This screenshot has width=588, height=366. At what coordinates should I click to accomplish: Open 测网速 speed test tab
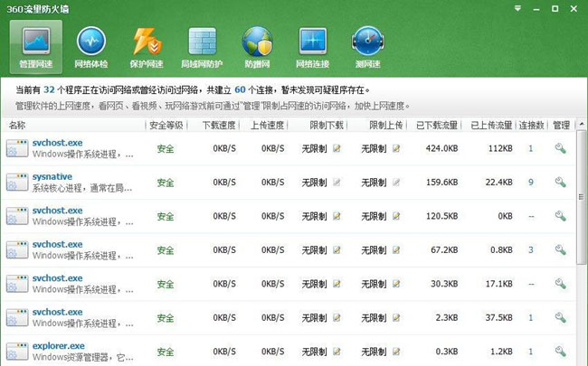(368, 47)
